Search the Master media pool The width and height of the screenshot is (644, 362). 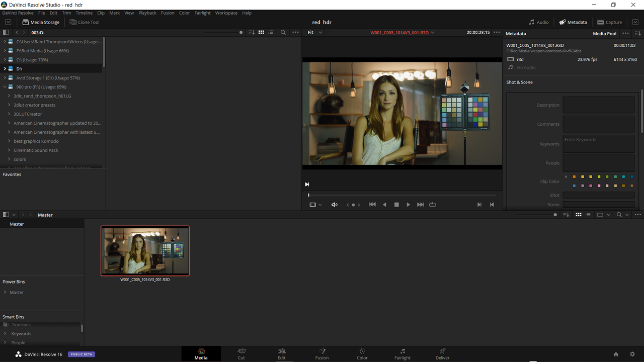pos(619,215)
